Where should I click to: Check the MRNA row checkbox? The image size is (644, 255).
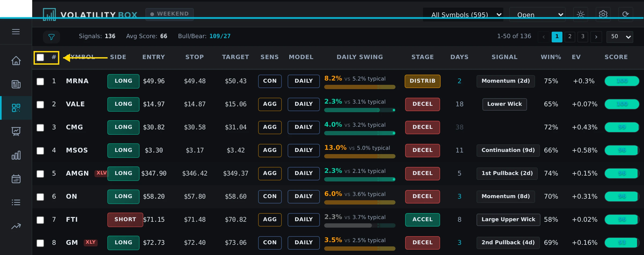point(40,81)
